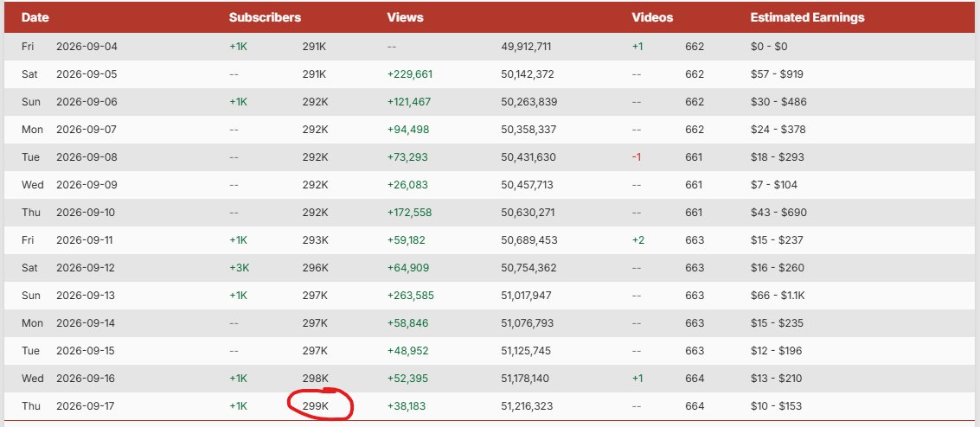The image size is (980, 427).
Task: Click the +38,183 views gain
Action: (x=407, y=406)
